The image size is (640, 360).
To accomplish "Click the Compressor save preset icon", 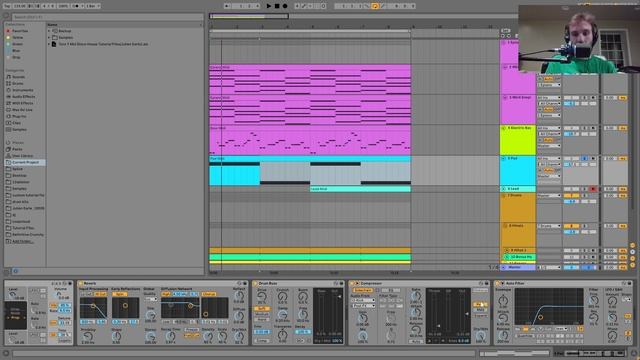I will (487, 283).
